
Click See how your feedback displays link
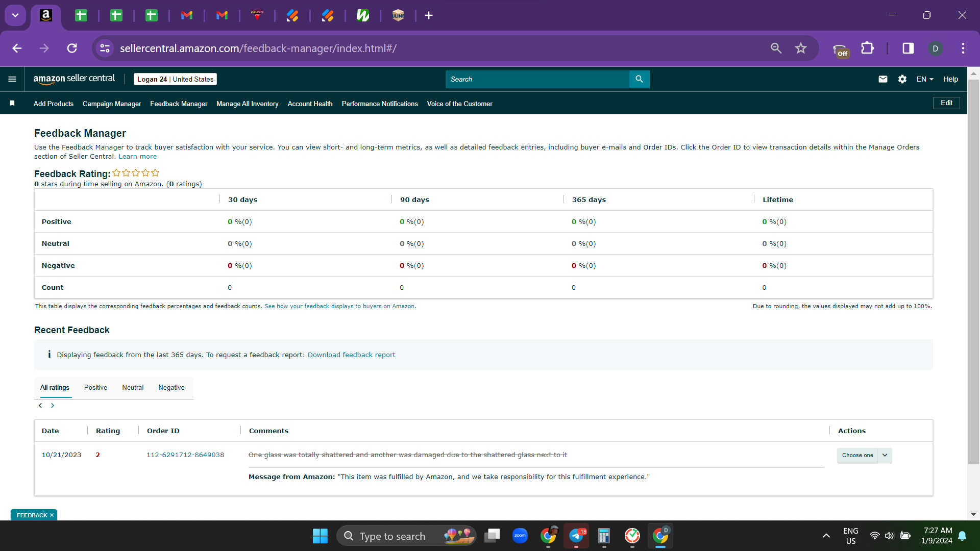(x=340, y=307)
